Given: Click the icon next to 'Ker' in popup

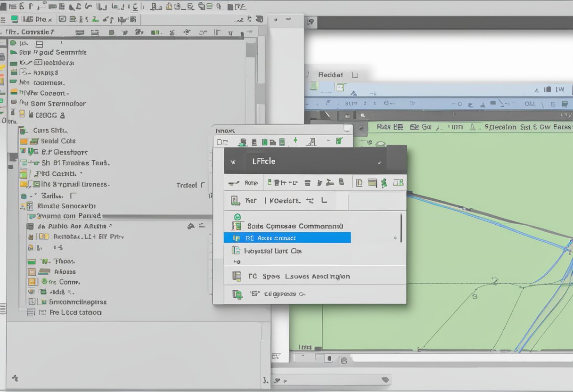Looking at the screenshot, I should coord(236,201).
